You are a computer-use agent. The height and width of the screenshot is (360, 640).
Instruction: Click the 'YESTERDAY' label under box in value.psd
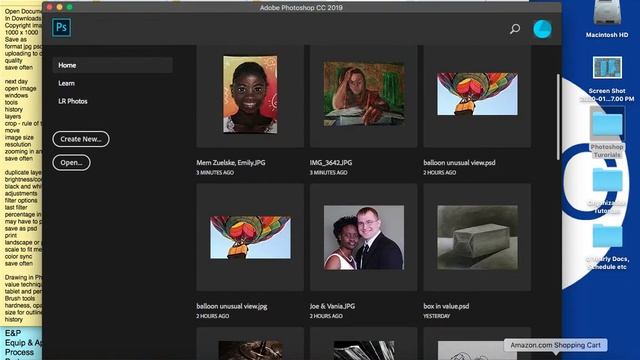(x=437, y=316)
